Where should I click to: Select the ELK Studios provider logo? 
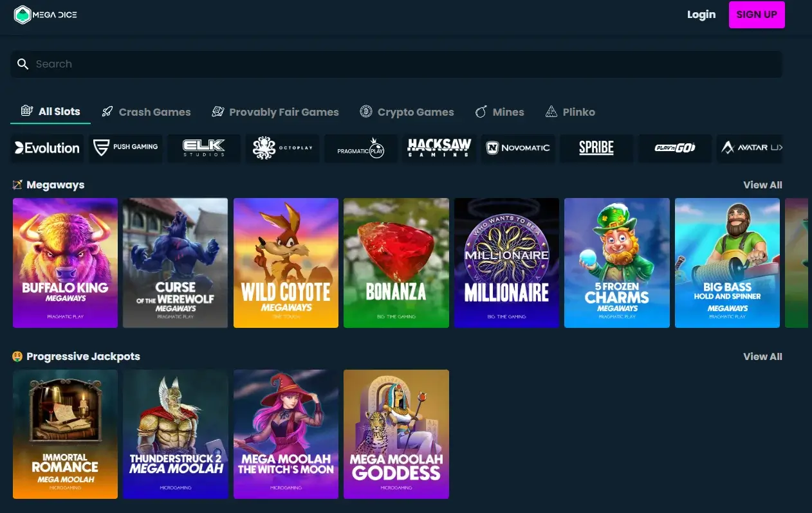tap(204, 148)
